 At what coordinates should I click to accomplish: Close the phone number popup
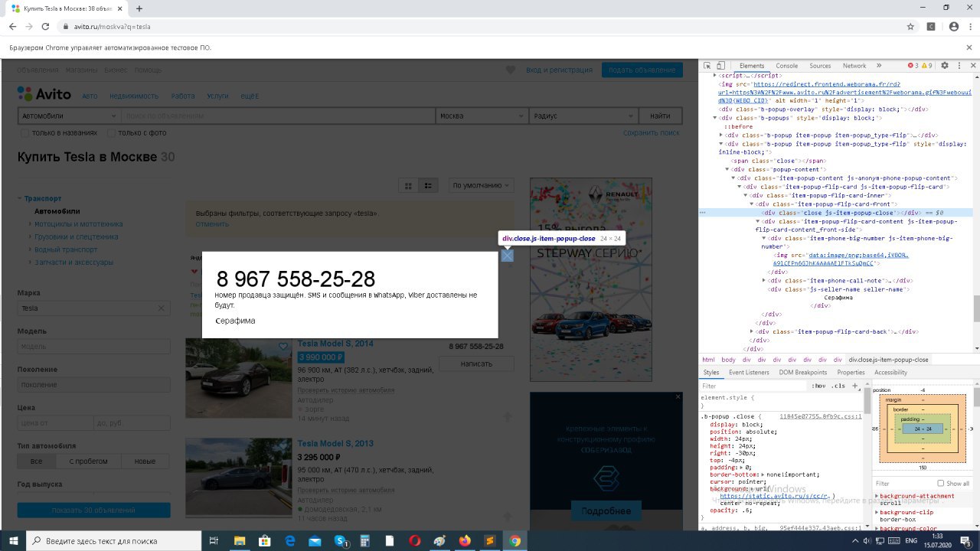click(507, 256)
